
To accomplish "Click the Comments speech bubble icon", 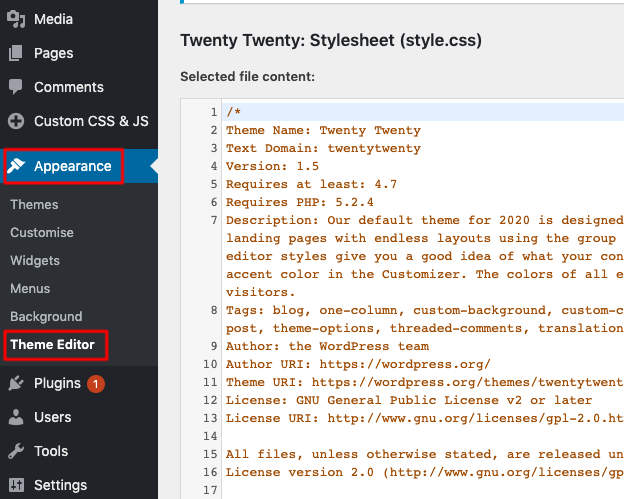I will (16, 87).
